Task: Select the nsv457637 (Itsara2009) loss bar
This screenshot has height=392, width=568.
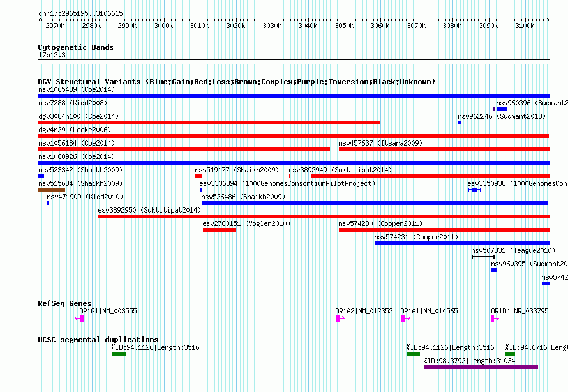Action: tap(444, 149)
